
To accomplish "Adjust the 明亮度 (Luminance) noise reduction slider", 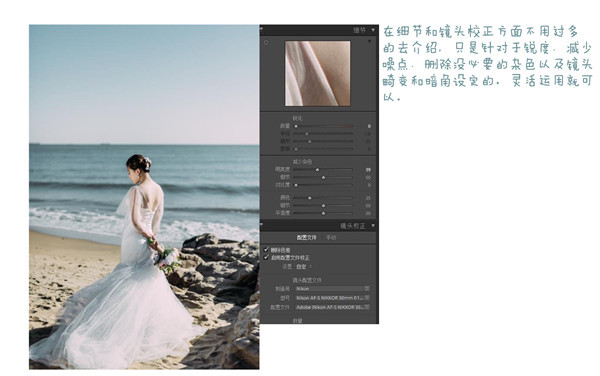I will pyautogui.click(x=323, y=169).
